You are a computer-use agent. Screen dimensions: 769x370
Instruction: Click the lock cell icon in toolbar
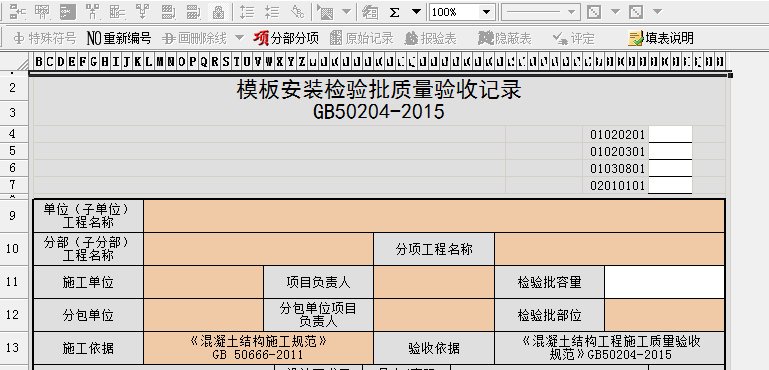point(219,12)
